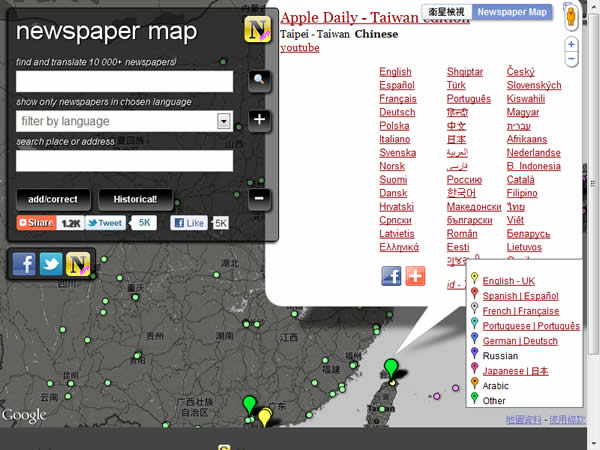Translate newspaper to Afrikaans

[x=527, y=139]
